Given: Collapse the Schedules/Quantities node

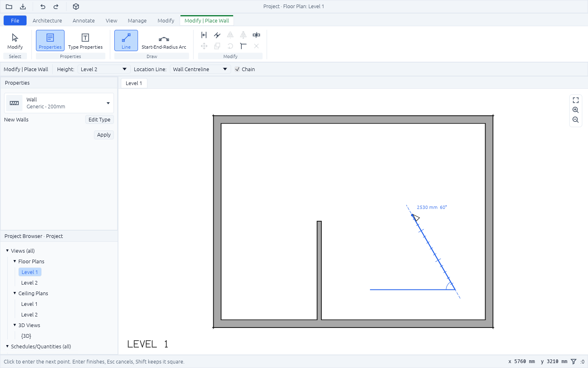Looking at the screenshot, I should [x=7, y=346].
